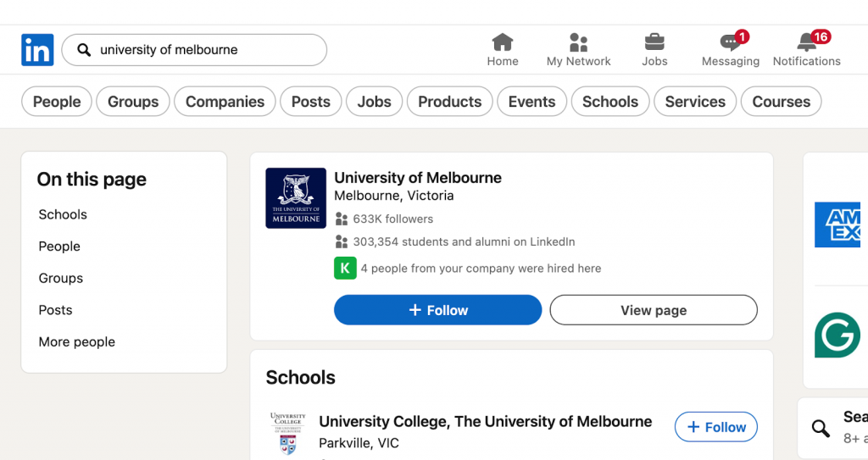Filter results by People
This screenshot has width=868, height=460.
pyautogui.click(x=57, y=102)
